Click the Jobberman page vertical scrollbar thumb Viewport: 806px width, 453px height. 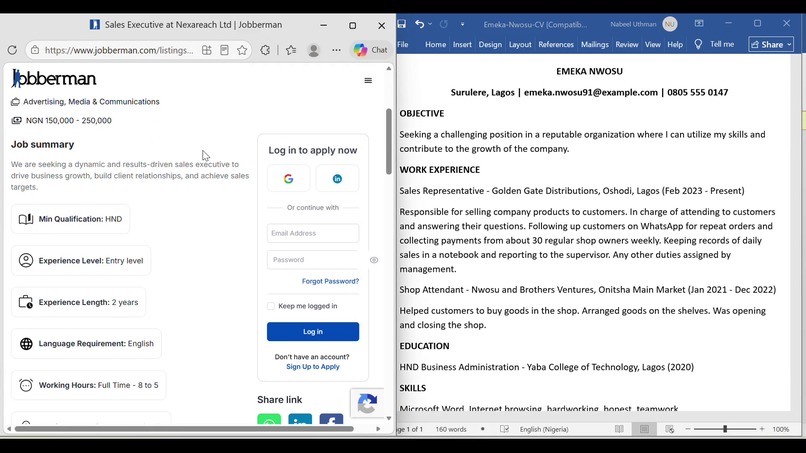click(389, 141)
